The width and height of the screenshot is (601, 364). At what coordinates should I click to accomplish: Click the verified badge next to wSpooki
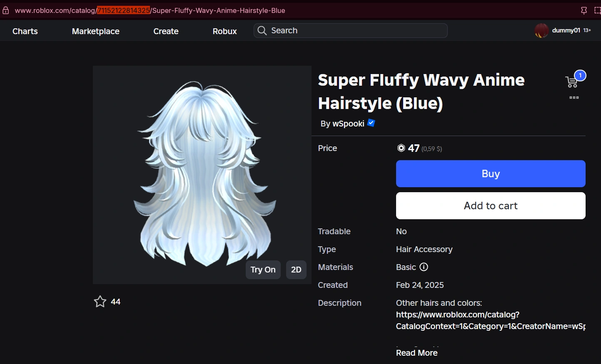(x=371, y=123)
